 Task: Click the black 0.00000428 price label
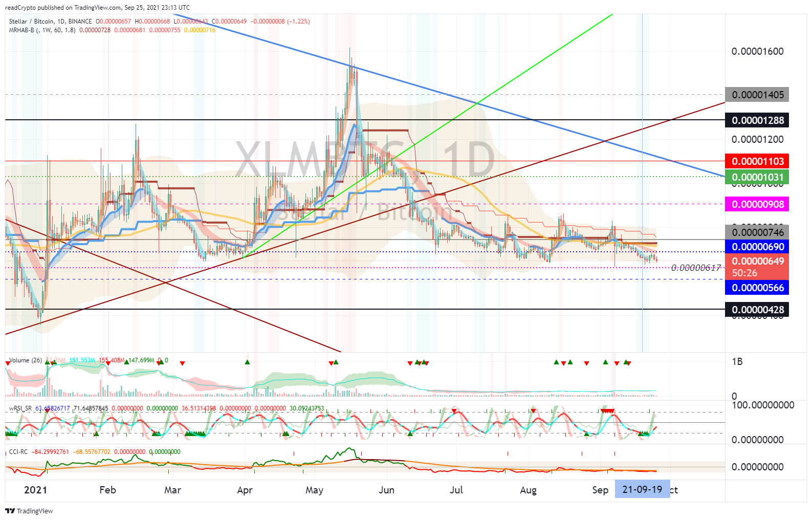pyautogui.click(x=757, y=310)
